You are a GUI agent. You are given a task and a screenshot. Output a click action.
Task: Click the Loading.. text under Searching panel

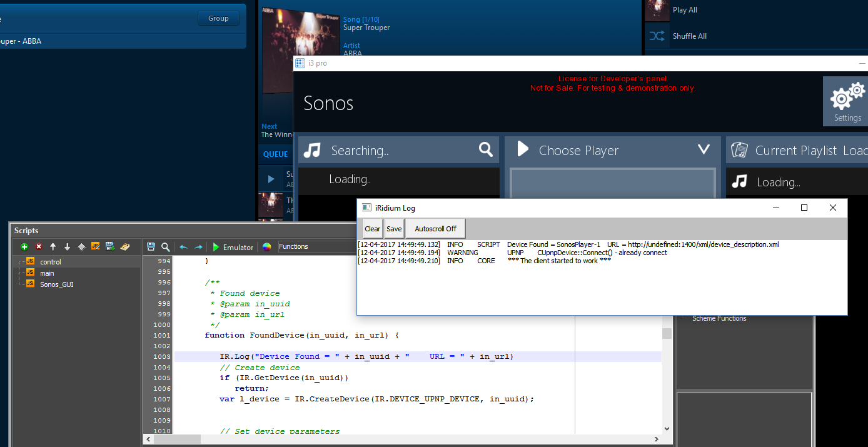[350, 179]
